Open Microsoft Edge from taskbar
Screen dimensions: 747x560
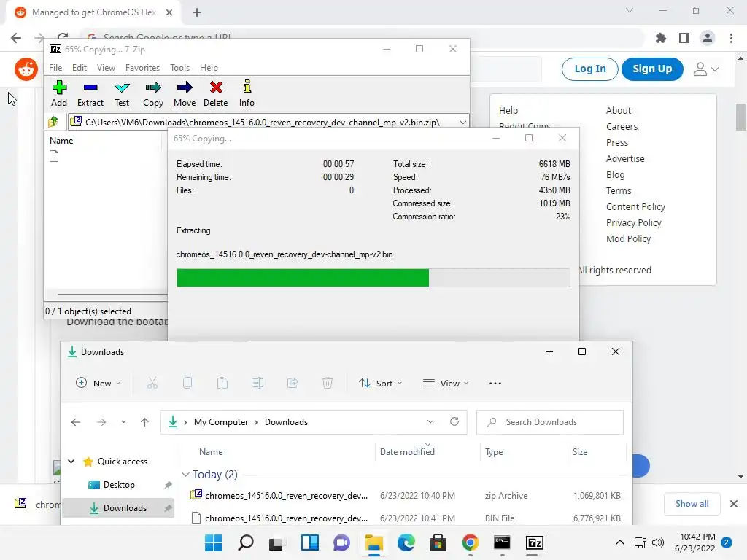(x=406, y=542)
